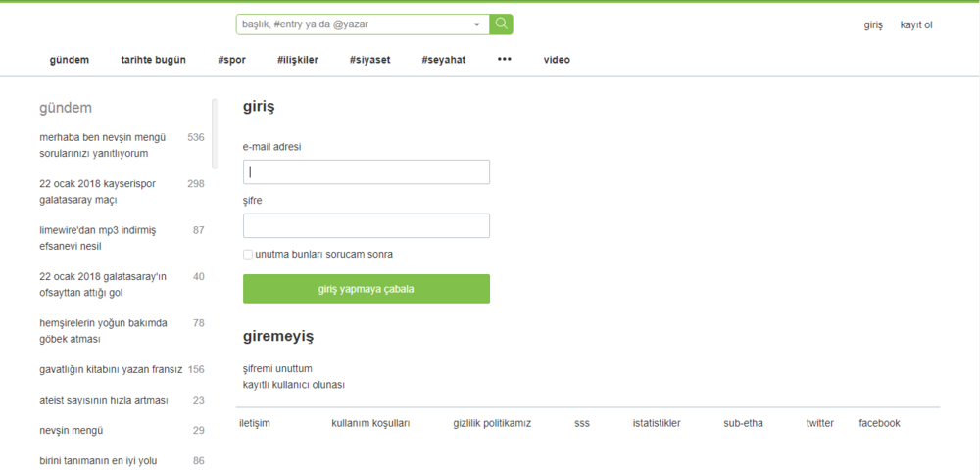Open the gizlilik politikamız footer link
Screen dimensions: 980x476
493,423
